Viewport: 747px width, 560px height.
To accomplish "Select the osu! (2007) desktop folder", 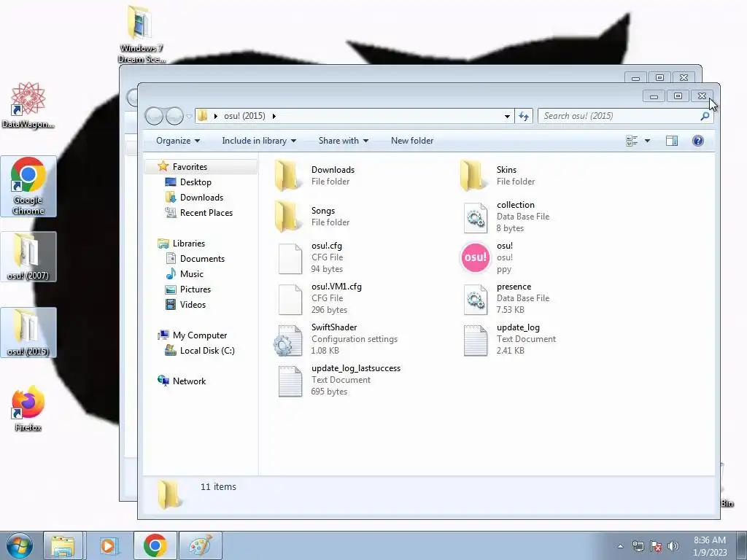I will (28, 257).
